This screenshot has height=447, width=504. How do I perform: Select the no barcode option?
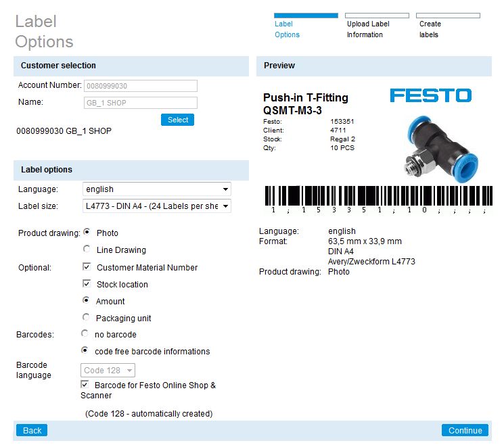click(x=85, y=334)
